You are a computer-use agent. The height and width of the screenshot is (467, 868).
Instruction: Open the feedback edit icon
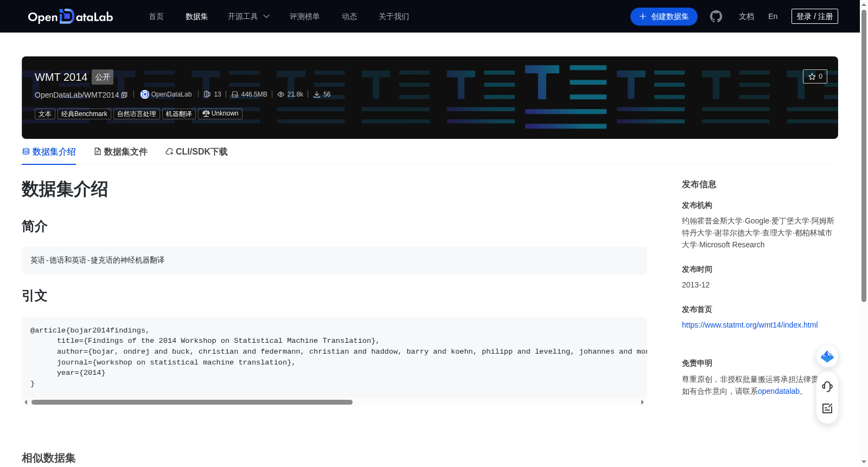[x=827, y=408]
